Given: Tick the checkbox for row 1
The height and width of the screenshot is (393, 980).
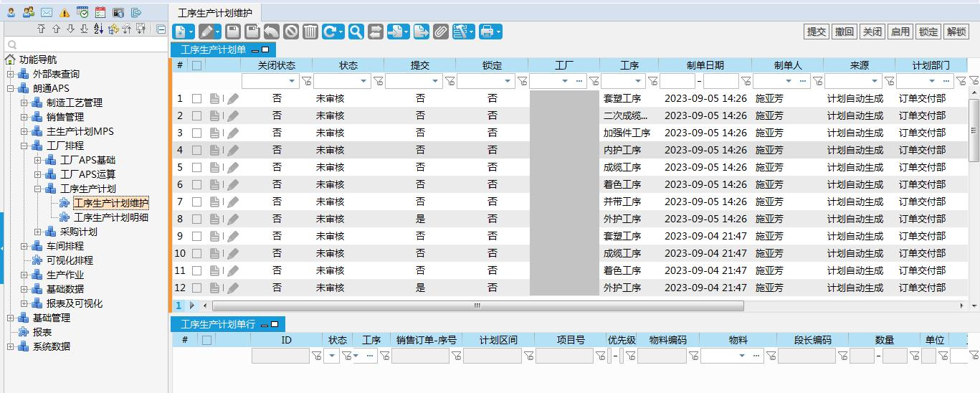Looking at the screenshot, I should point(196,99).
